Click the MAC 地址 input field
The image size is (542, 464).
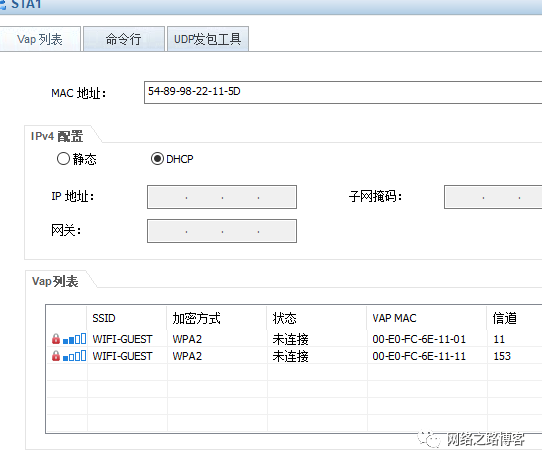(x=343, y=92)
